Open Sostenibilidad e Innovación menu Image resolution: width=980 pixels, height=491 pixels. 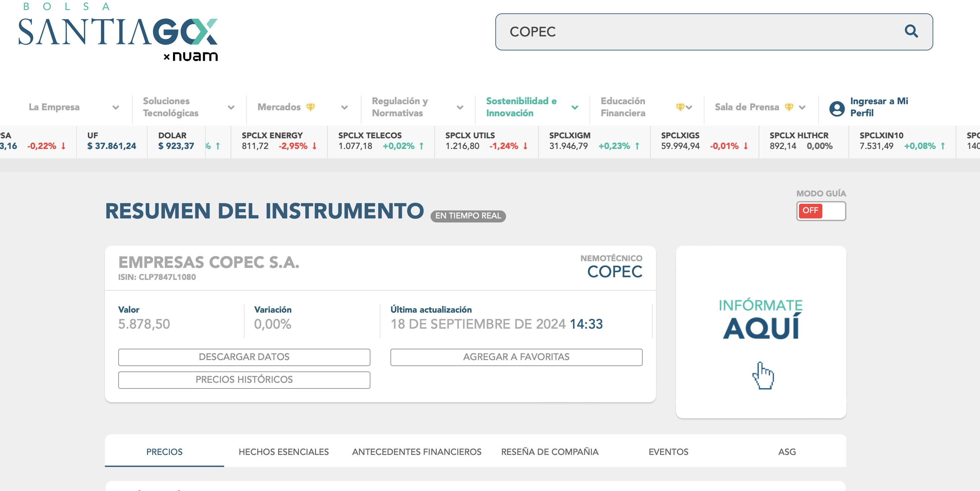point(521,107)
